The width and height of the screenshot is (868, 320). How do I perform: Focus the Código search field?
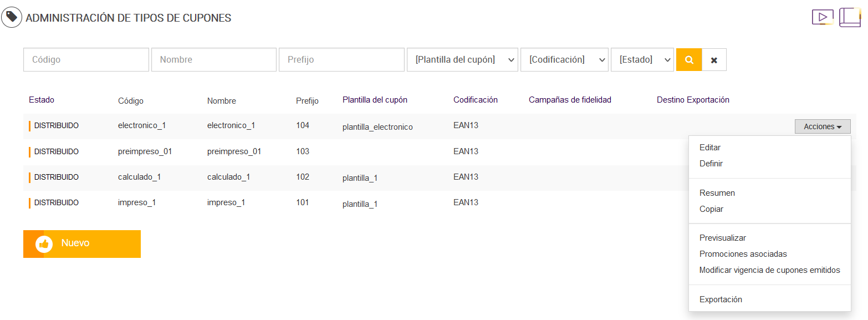point(86,60)
